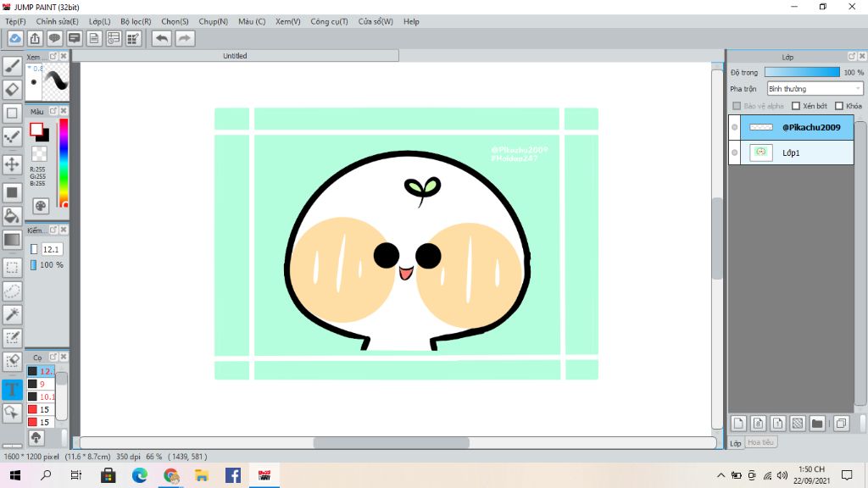The height and width of the screenshot is (488, 868).
Task: Select the Lớp1 layer thumbnail
Action: click(x=760, y=152)
